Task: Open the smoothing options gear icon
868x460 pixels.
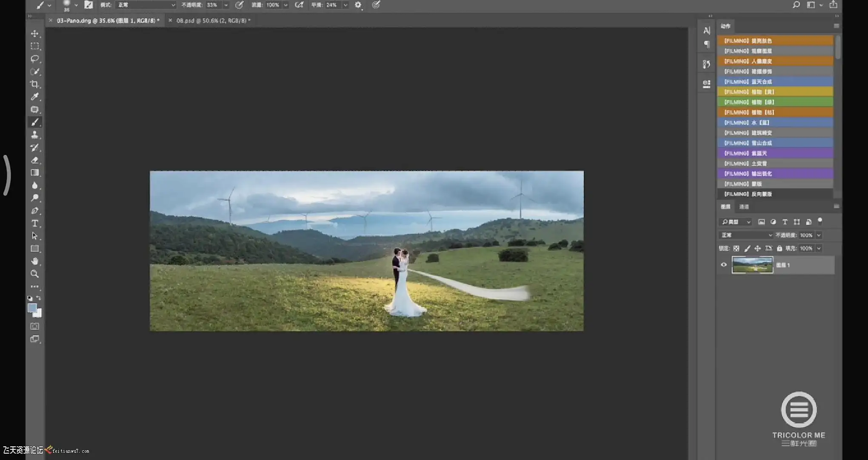Action: (358, 5)
